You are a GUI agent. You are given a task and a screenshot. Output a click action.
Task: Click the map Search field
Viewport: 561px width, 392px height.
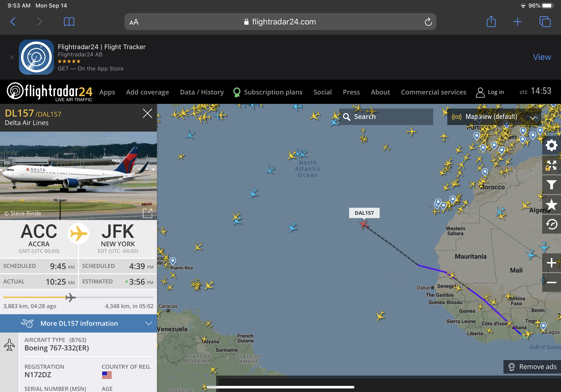pos(386,117)
